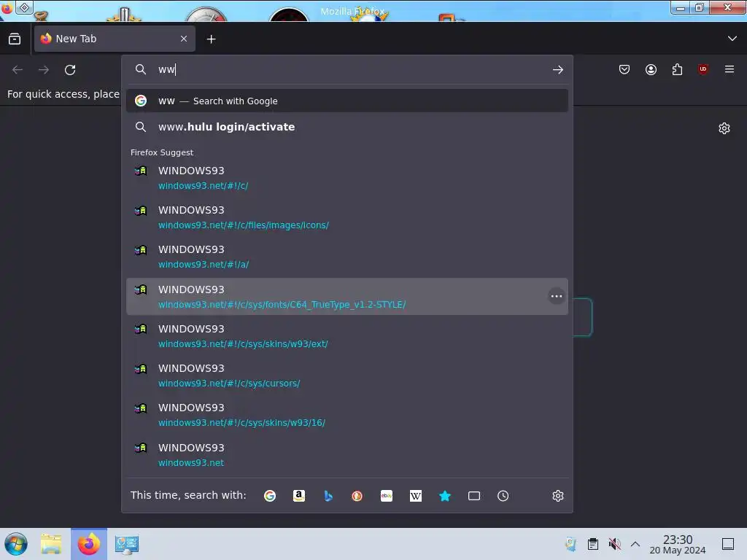
Task: Open windows93.net skins/w93/ext suggestion
Action: 347,335
